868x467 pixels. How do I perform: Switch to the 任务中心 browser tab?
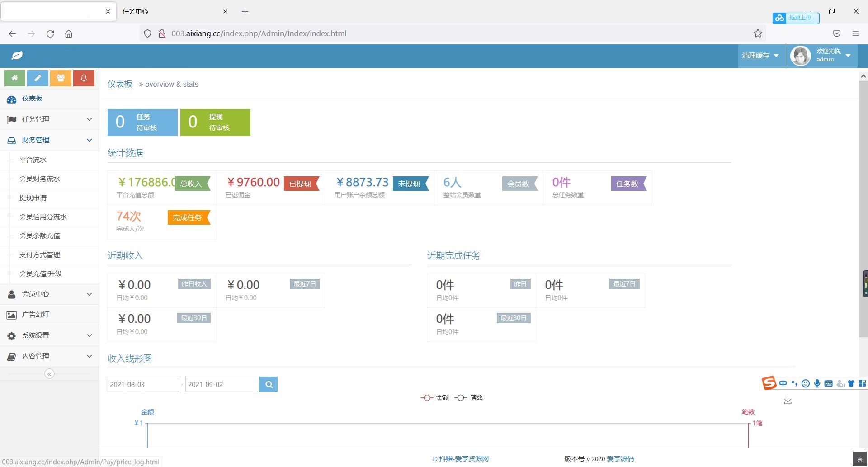[172, 11]
